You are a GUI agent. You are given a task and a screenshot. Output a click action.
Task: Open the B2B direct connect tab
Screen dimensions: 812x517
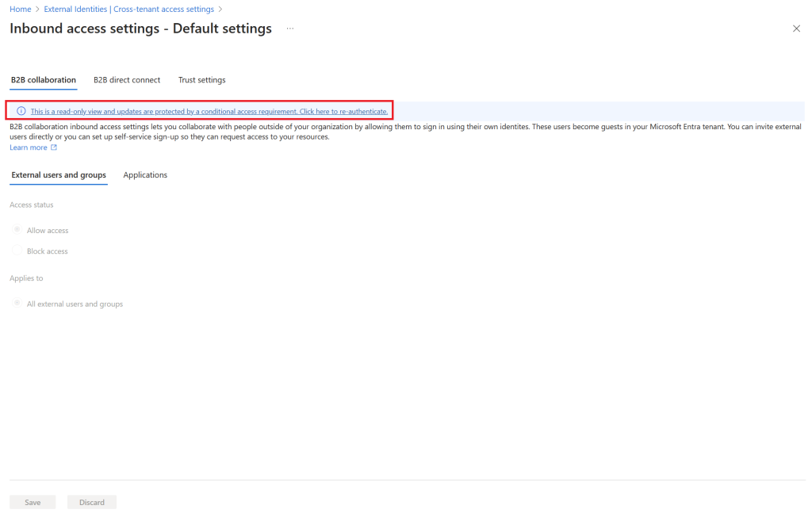coord(127,80)
